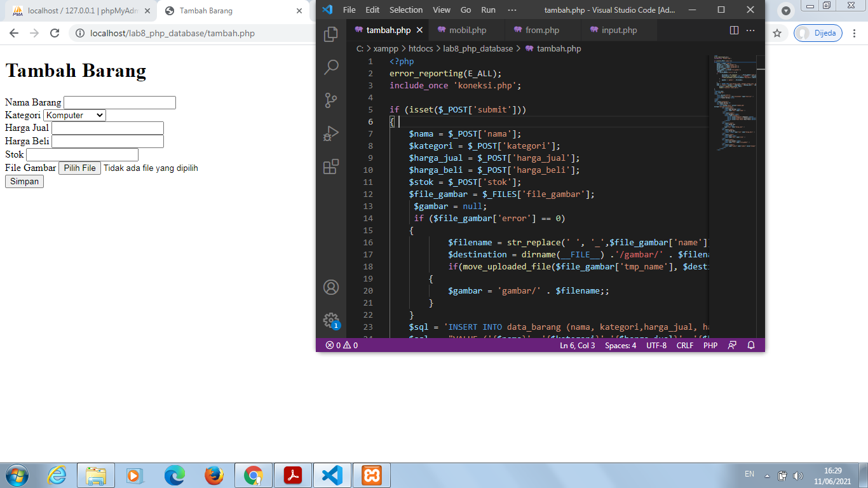
Task: Open the Run and Debug view
Action: pyautogui.click(x=331, y=133)
